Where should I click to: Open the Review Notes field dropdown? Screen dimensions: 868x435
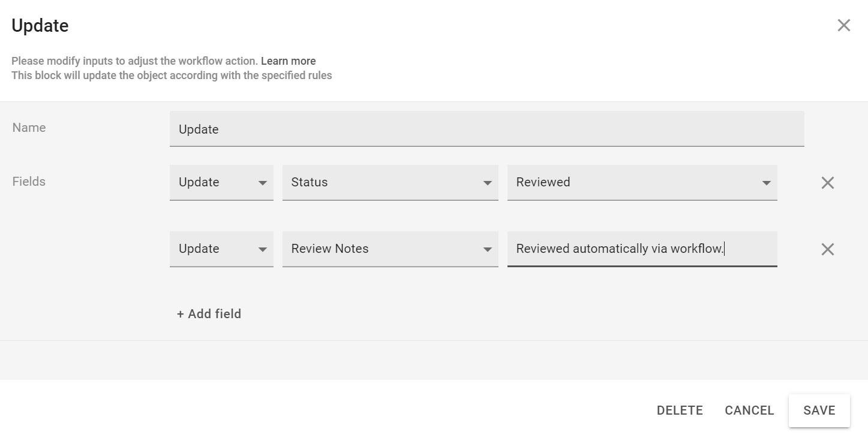(390, 249)
